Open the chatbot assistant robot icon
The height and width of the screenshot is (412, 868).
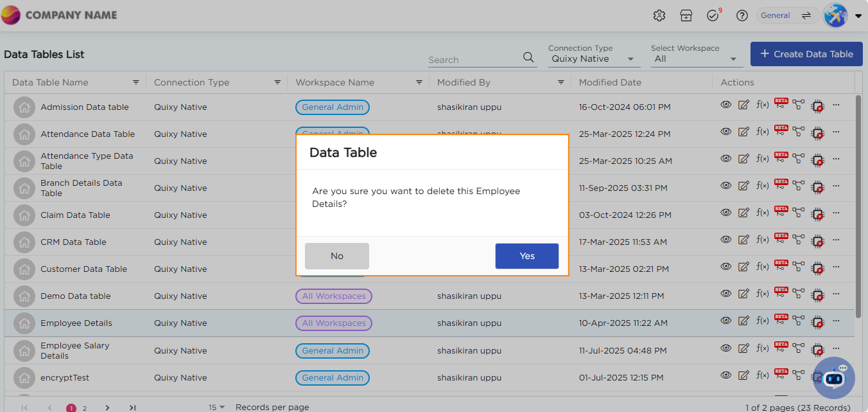pos(834,378)
